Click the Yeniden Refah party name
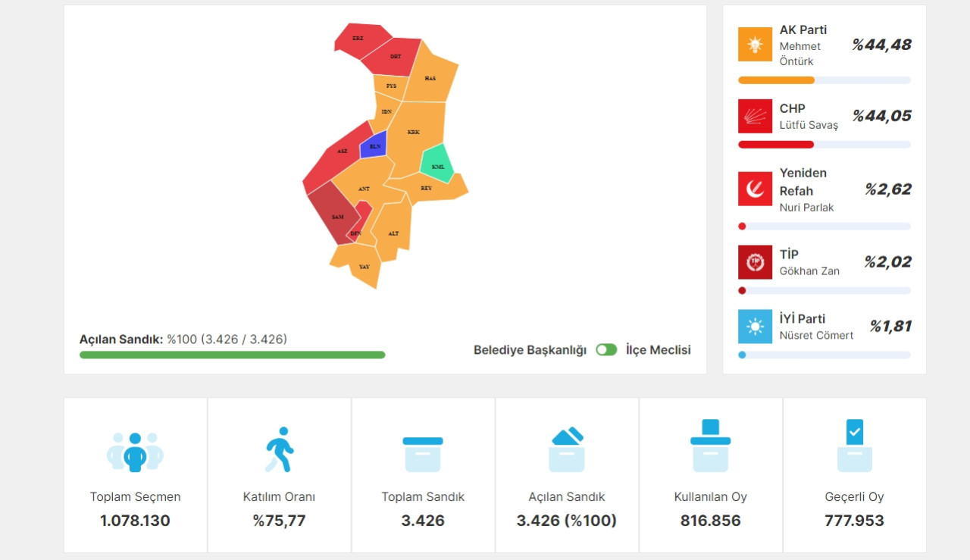 (x=803, y=182)
